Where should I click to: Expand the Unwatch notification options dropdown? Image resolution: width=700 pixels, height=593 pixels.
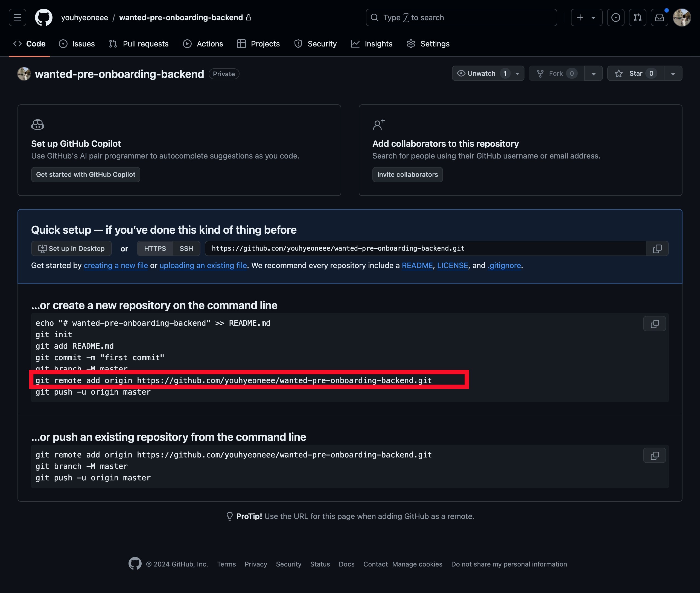coord(517,73)
